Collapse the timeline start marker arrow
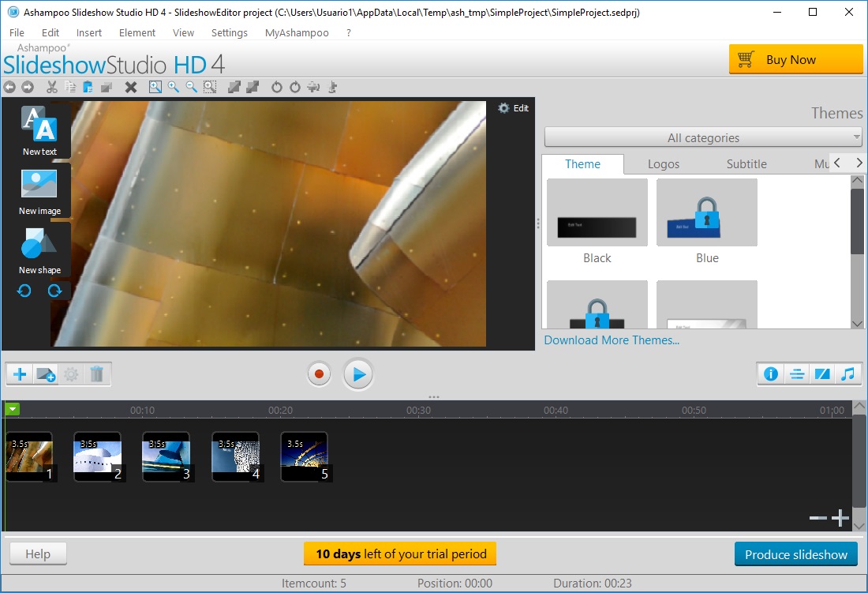 pos(11,410)
